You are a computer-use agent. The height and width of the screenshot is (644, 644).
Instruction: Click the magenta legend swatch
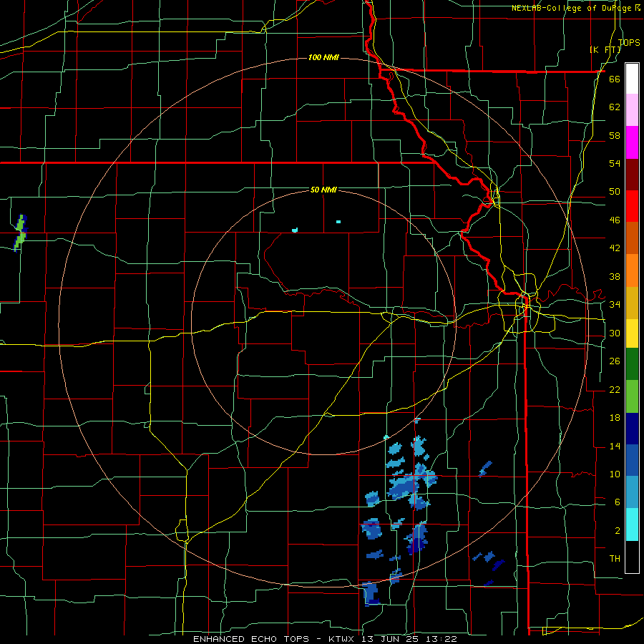pos(632,142)
